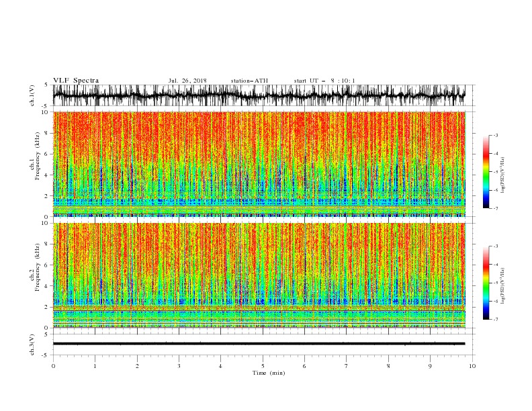Screen dimensions: 532x411
Task: Click lower 'log(PSD)(V²/Hz)' color bar label
Action: pos(502,286)
